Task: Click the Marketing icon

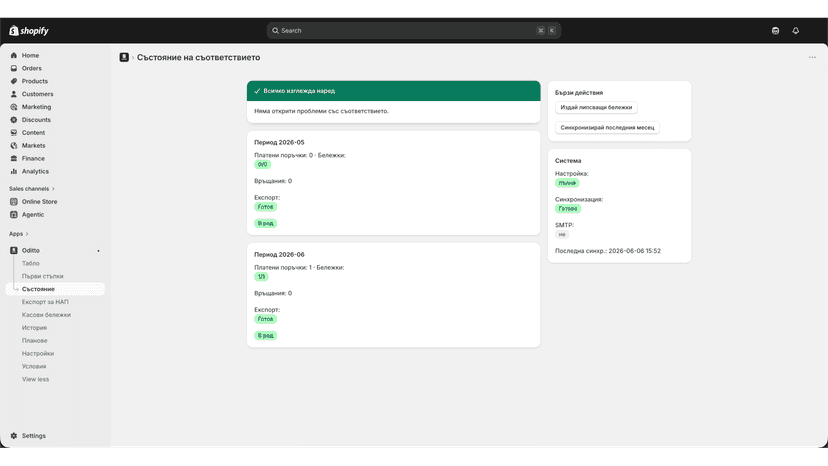Action: pos(14,107)
